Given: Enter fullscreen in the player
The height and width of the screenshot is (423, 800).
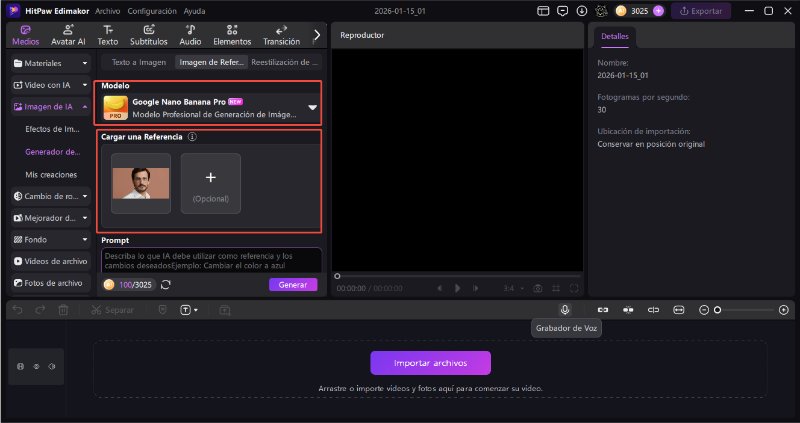Looking at the screenshot, I should 574,288.
